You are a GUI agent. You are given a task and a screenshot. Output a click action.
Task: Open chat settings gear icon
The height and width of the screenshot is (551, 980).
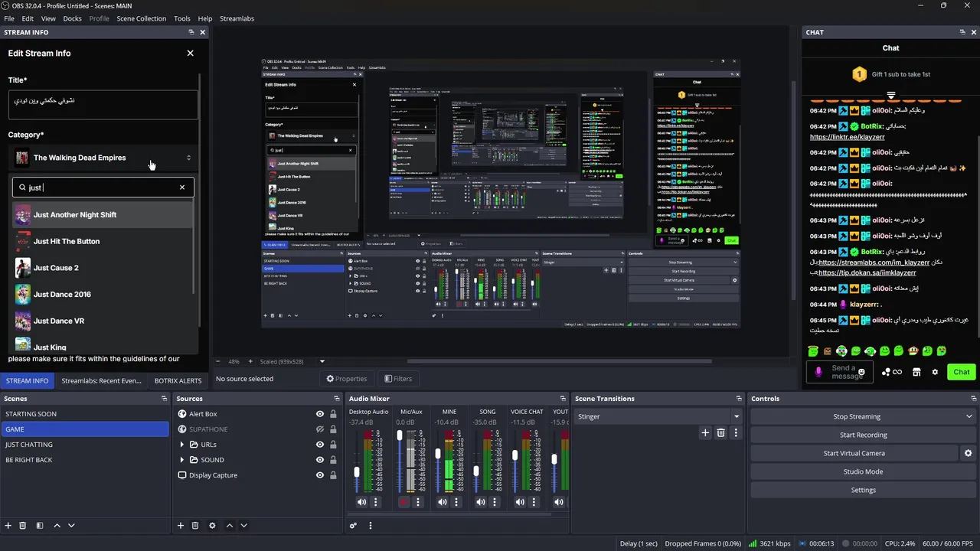click(x=934, y=372)
